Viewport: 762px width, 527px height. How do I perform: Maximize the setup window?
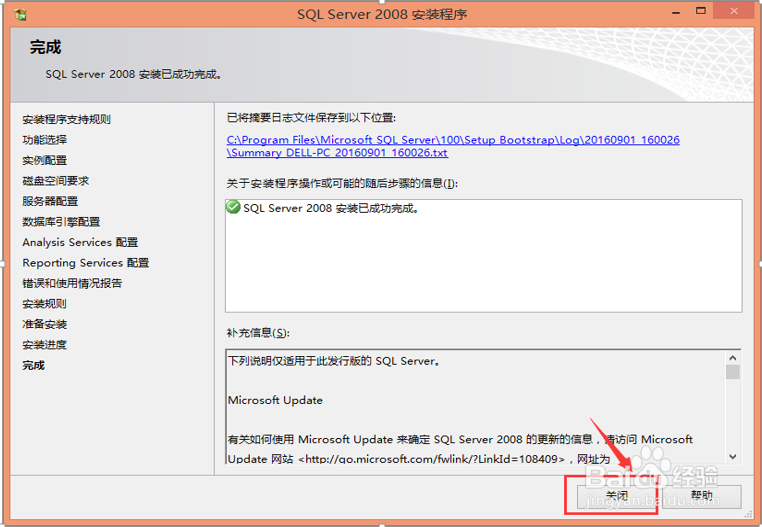[701, 11]
